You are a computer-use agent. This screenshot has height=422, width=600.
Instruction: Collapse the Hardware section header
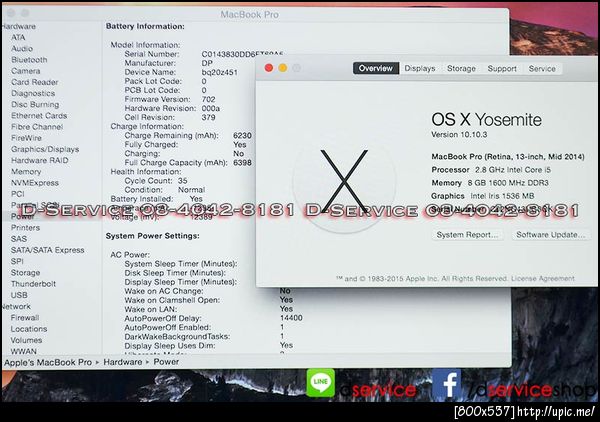pos(18,26)
